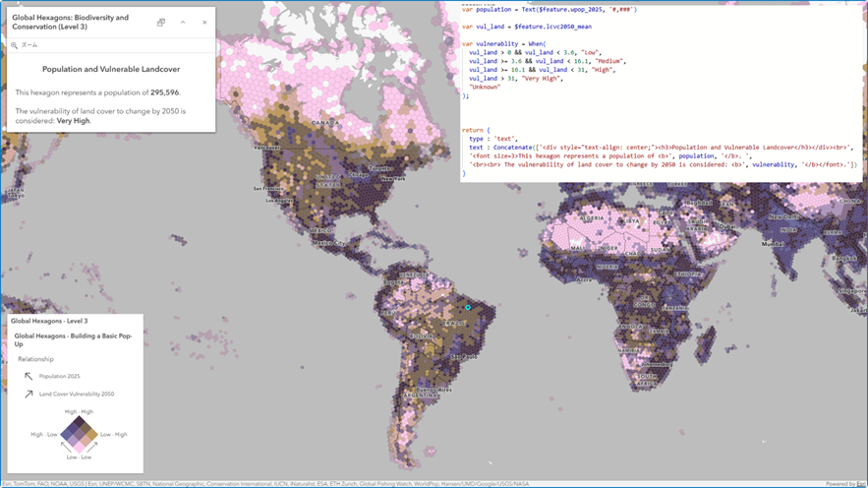Click the Toronto city label
This screenshot has width=868, height=488.
(379, 168)
